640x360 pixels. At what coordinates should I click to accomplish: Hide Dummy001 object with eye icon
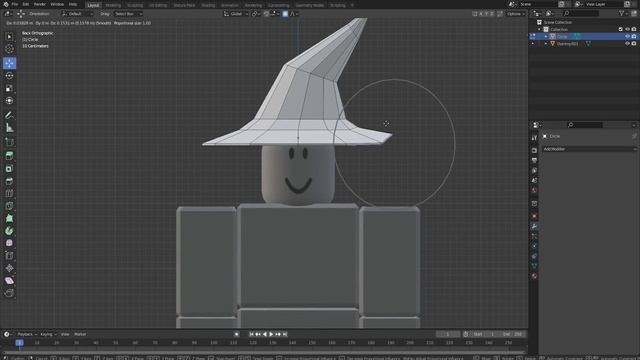click(627, 44)
